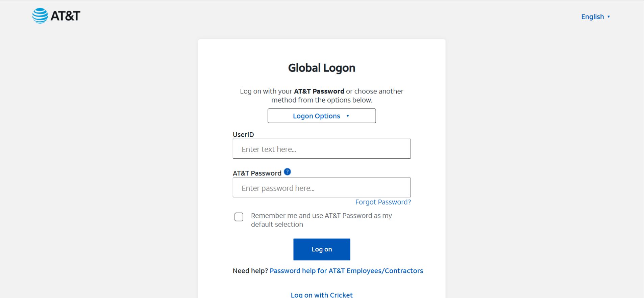The height and width of the screenshot is (298, 644).
Task: Open the Forgot Password page
Action: click(x=383, y=202)
